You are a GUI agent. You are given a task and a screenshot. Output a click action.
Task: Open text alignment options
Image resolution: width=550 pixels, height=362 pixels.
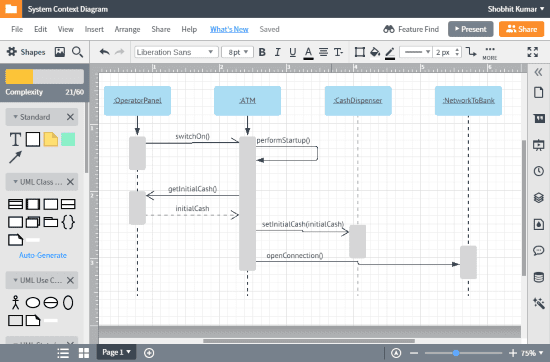323,52
